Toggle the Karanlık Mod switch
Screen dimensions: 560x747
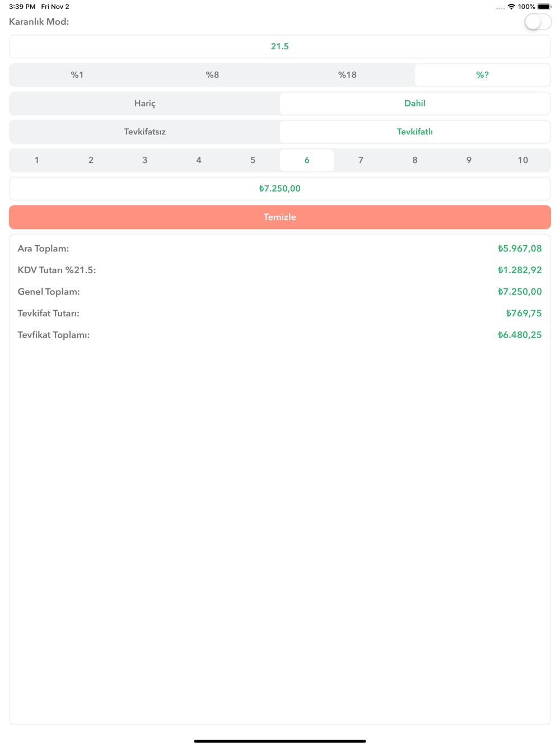(538, 22)
